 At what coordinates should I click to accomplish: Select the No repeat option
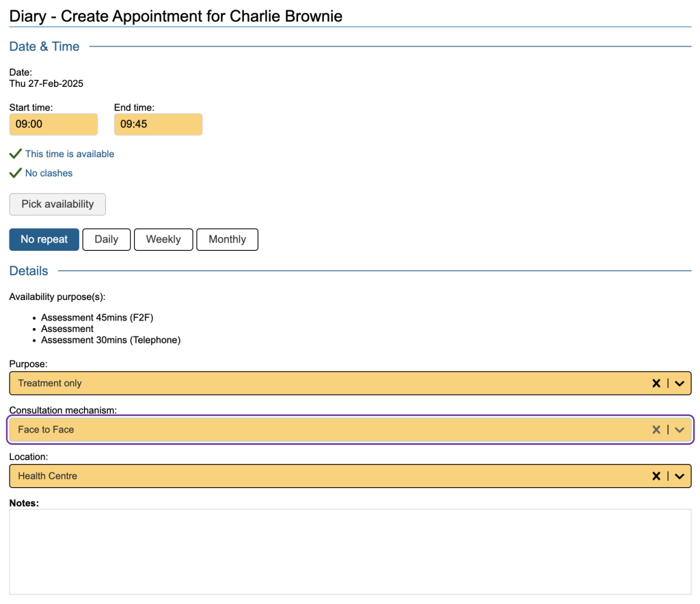[x=44, y=239]
